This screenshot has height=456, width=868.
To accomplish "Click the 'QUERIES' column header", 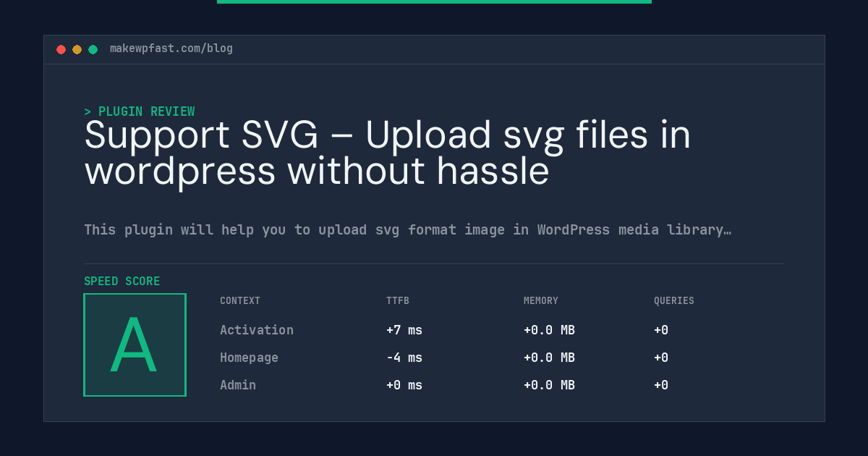I will 674,300.
